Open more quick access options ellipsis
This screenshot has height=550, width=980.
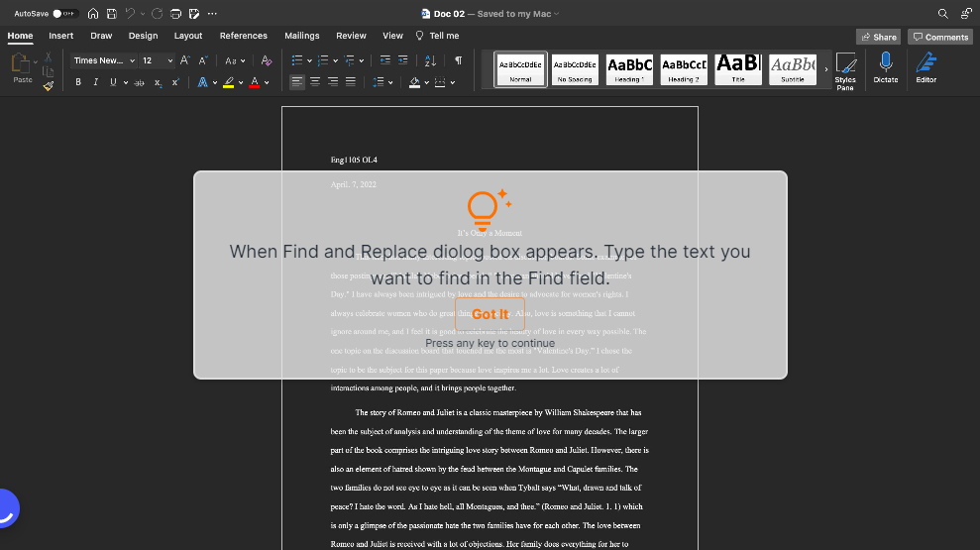click(x=212, y=13)
